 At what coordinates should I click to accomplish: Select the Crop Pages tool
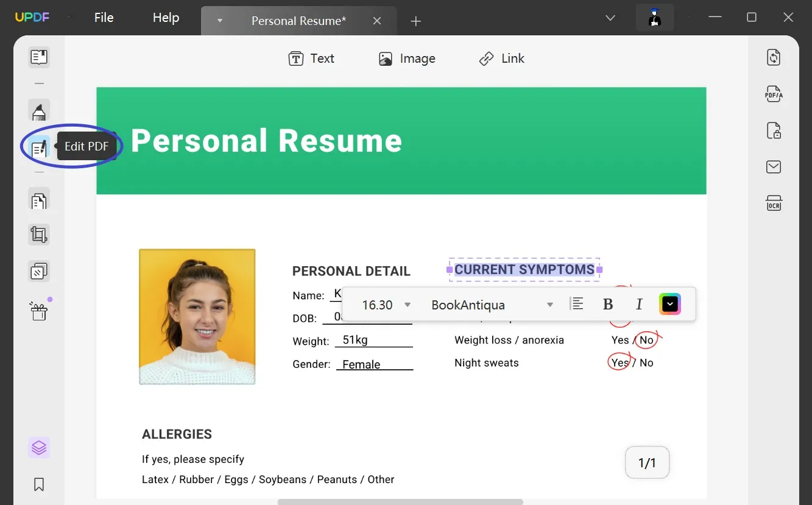click(39, 234)
